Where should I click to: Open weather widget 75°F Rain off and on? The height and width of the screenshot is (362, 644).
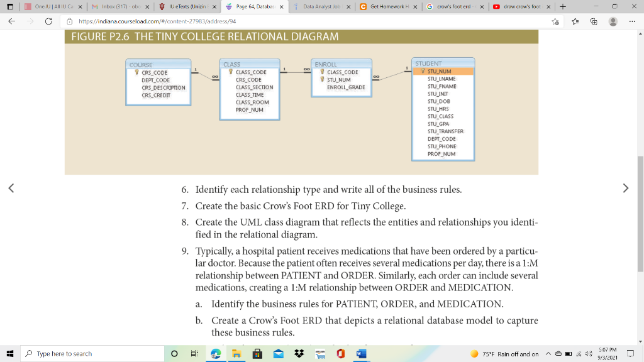(504, 353)
